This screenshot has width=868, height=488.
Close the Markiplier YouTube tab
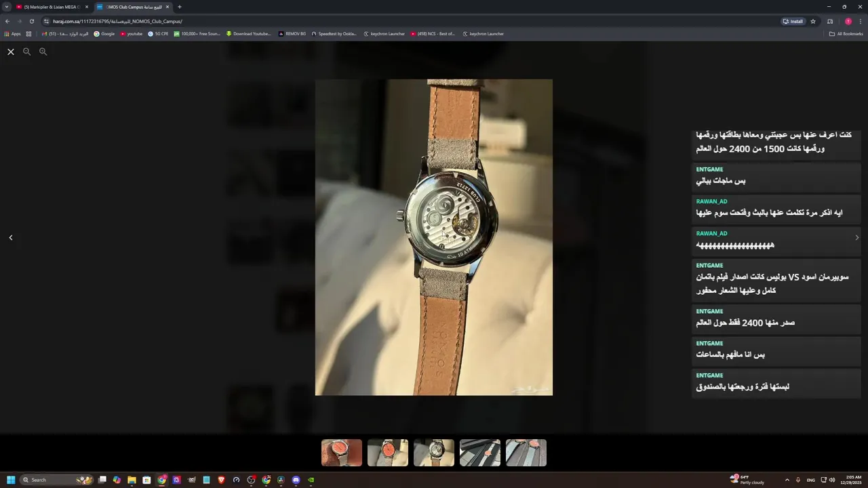point(87,7)
